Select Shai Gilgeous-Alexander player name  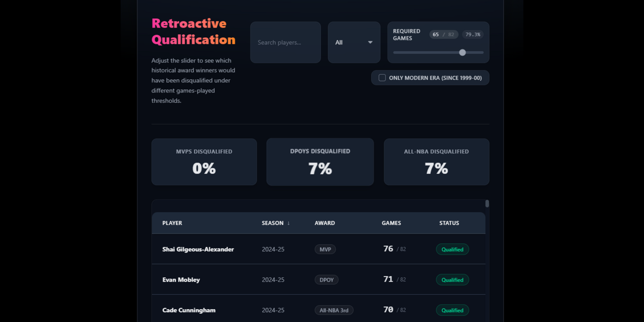198,249
